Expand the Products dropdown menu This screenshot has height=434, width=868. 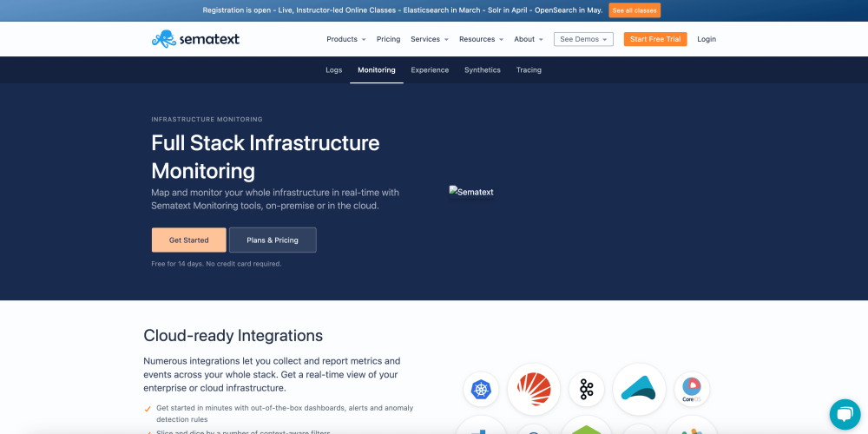(x=345, y=39)
